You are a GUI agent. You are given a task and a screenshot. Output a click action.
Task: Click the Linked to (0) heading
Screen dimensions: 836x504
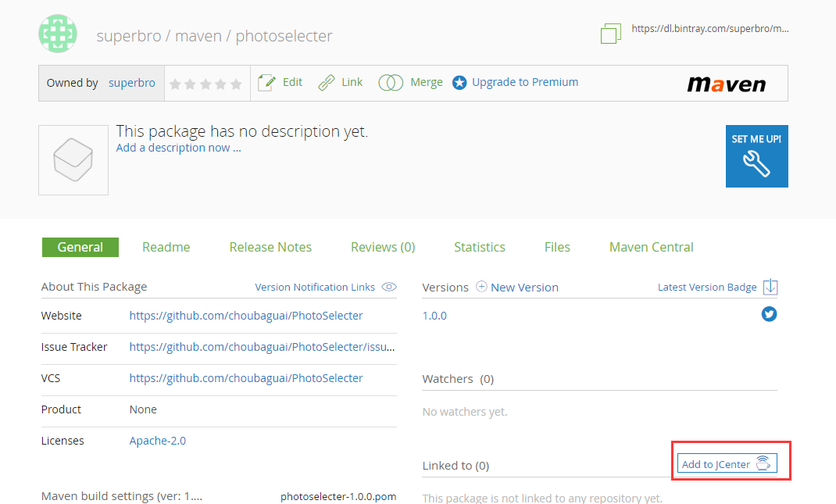[x=456, y=466]
